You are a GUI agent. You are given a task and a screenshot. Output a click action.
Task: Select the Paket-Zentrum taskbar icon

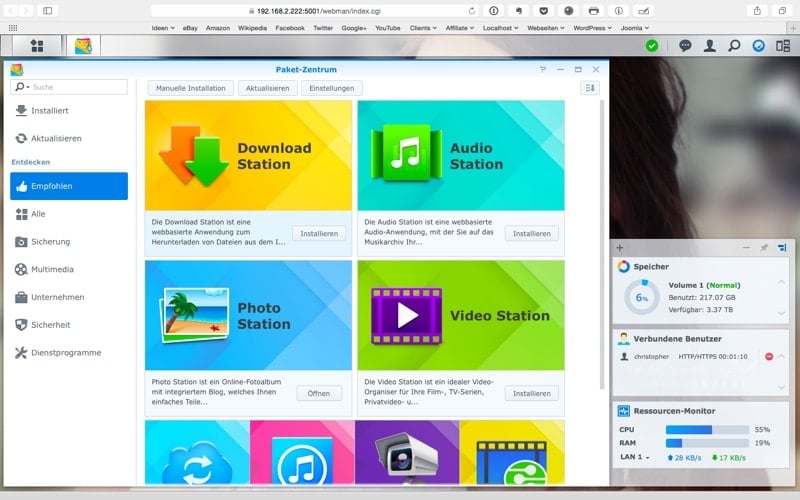click(83, 46)
